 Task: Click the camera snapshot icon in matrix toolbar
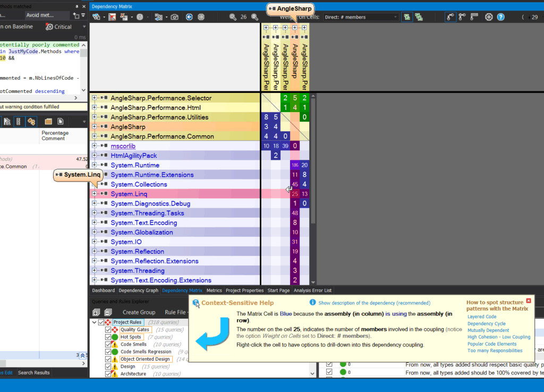click(174, 17)
